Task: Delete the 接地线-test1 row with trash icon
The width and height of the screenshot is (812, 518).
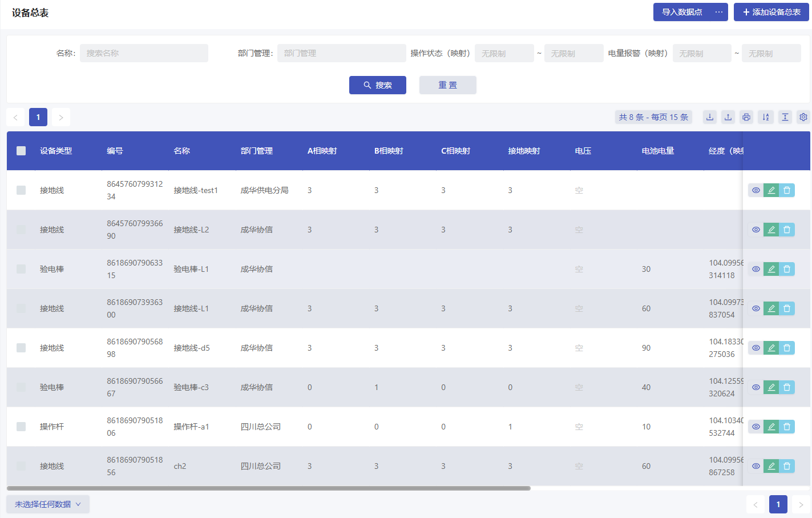Action: coord(787,190)
